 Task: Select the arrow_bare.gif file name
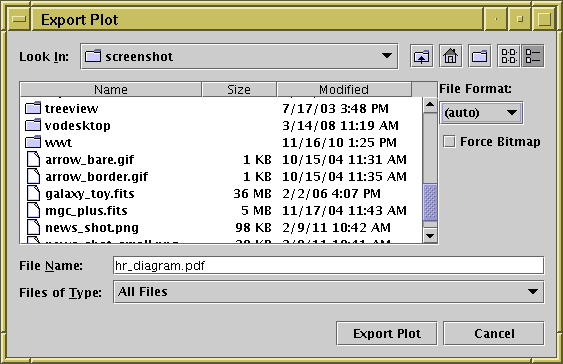click(89, 160)
